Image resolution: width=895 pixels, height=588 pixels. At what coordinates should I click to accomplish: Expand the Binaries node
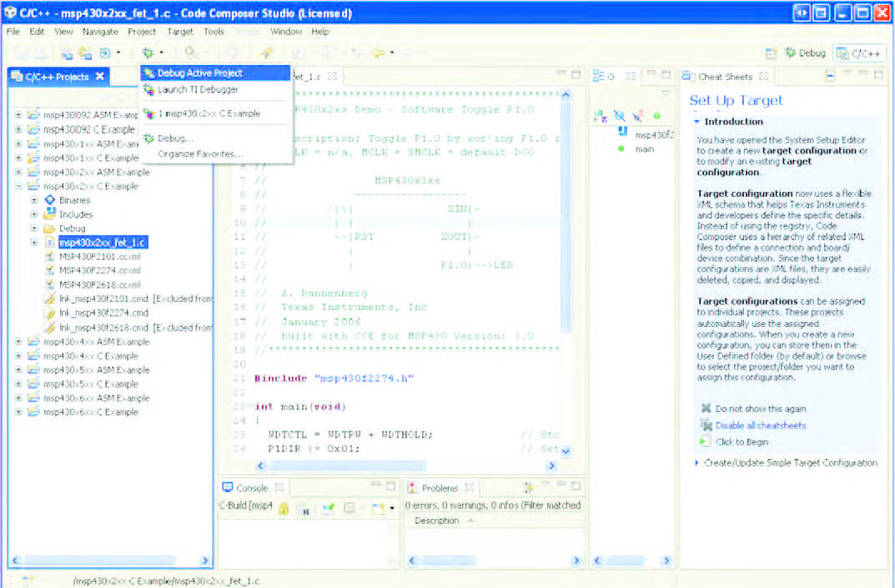tap(34, 200)
